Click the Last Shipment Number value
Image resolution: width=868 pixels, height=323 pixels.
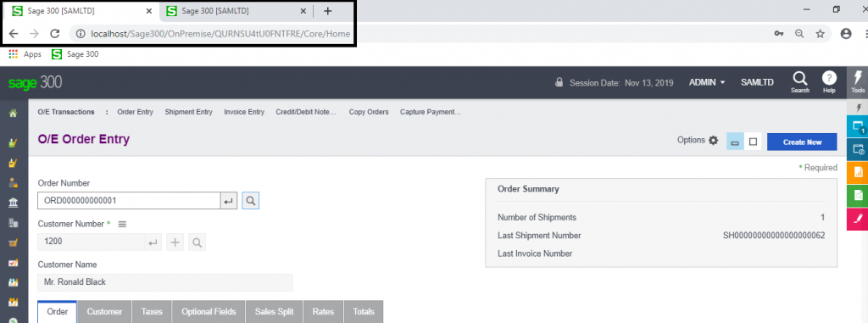[774, 236]
